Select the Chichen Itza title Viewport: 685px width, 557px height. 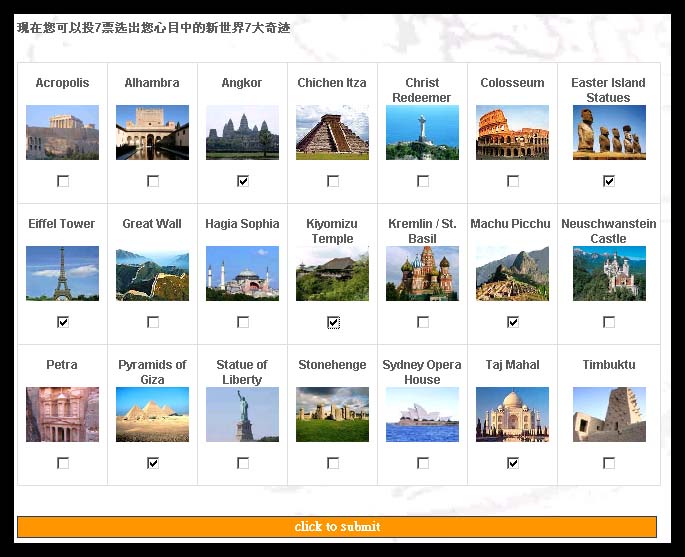[332, 83]
